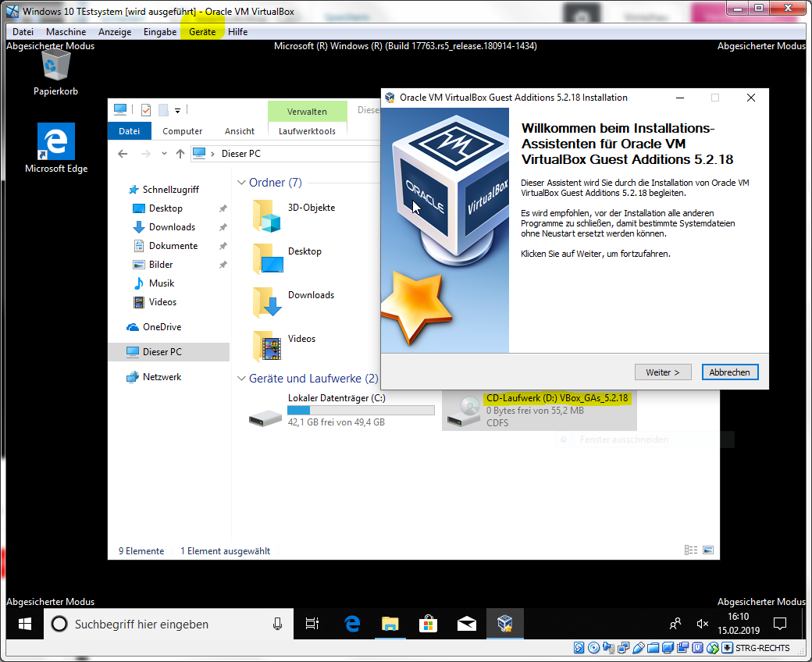Click the optical disk status icon in VirtualBox
Image resolution: width=812 pixels, height=662 pixels.
pyautogui.click(x=593, y=648)
